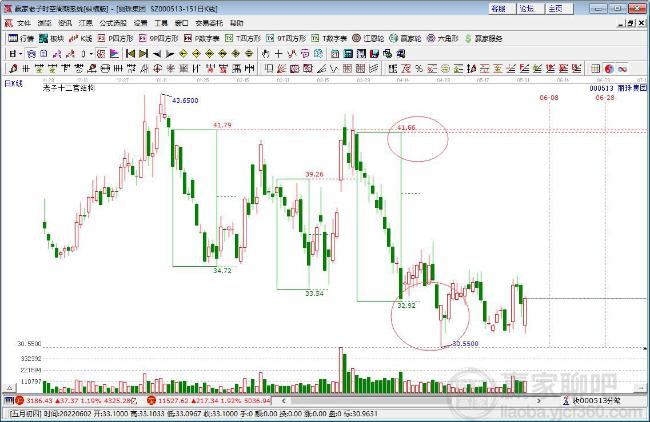Click the 41.66 price label
The width and height of the screenshot is (650, 422).
point(406,128)
